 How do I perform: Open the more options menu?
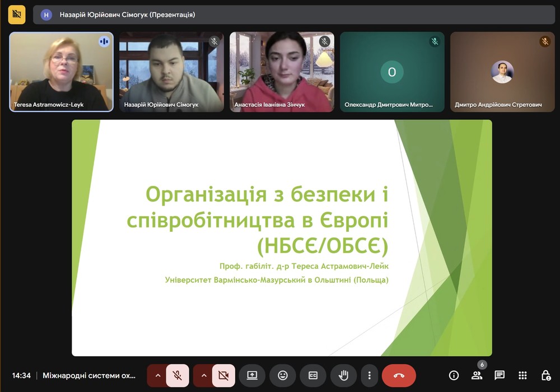[x=368, y=376]
